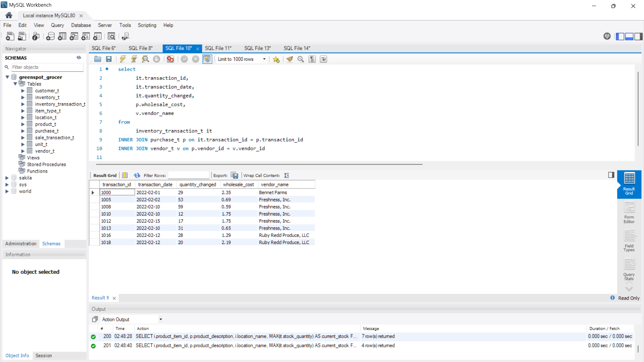Click the Filter Rows input field

pyautogui.click(x=189, y=175)
